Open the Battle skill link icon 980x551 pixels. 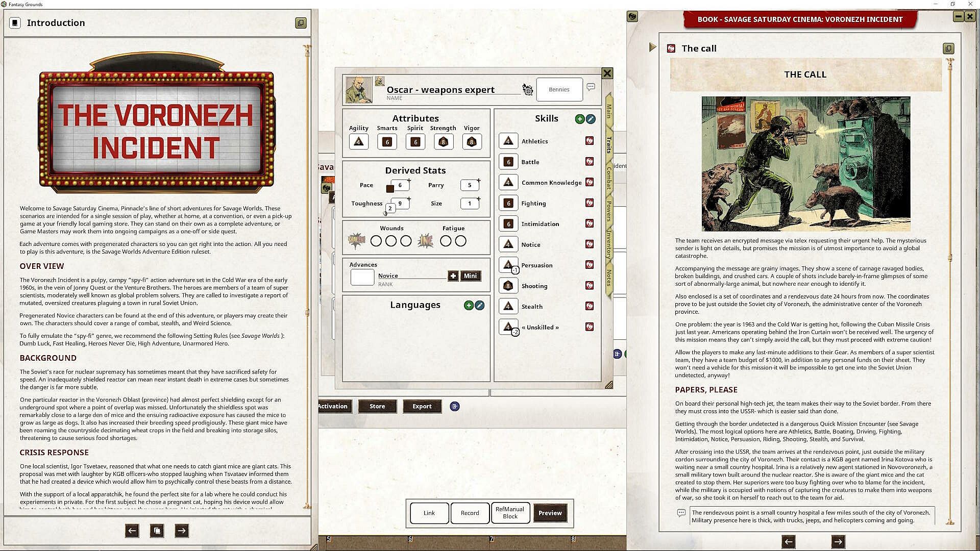point(590,162)
